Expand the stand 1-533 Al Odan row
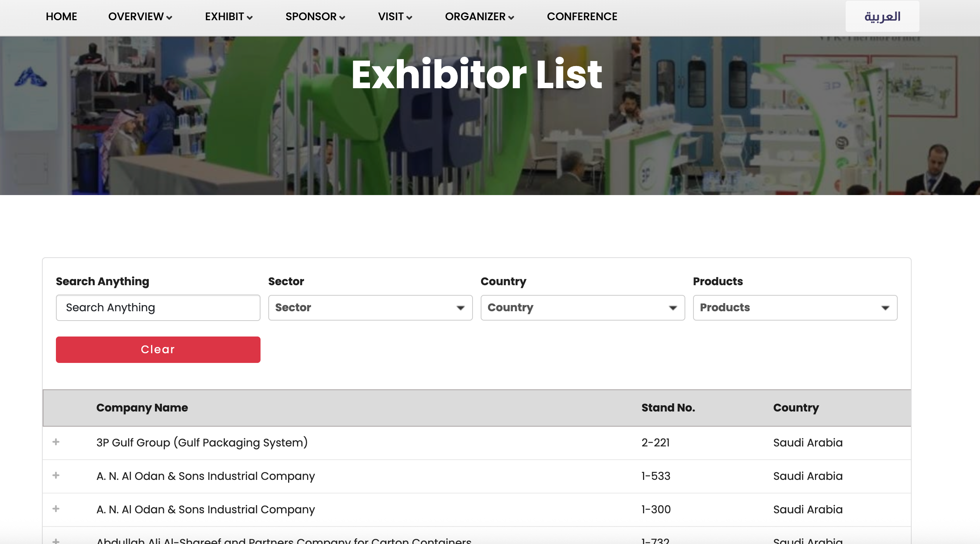Image resolution: width=980 pixels, height=544 pixels. click(x=56, y=476)
